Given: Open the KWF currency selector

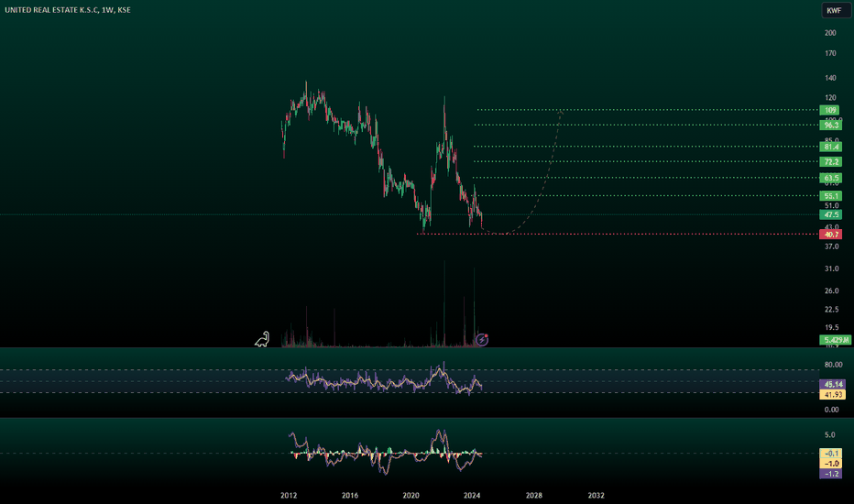Looking at the screenshot, I should (834, 10).
